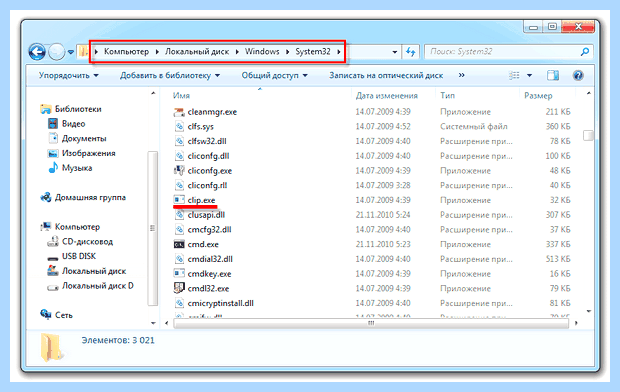
Task: Change the view icon button
Action: [x=514, y=75]
